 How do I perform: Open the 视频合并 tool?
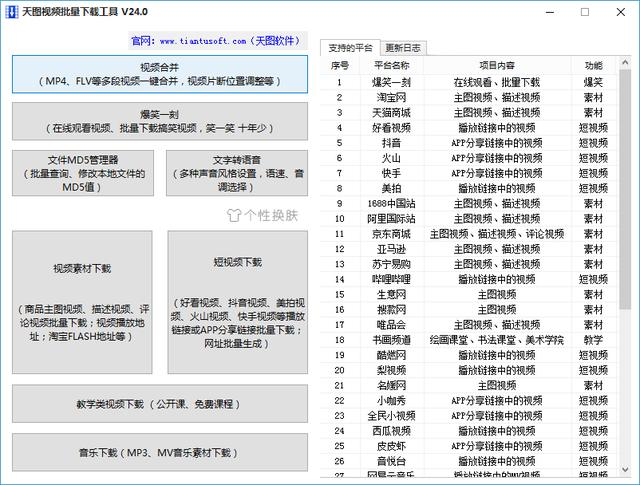point(160,74)
